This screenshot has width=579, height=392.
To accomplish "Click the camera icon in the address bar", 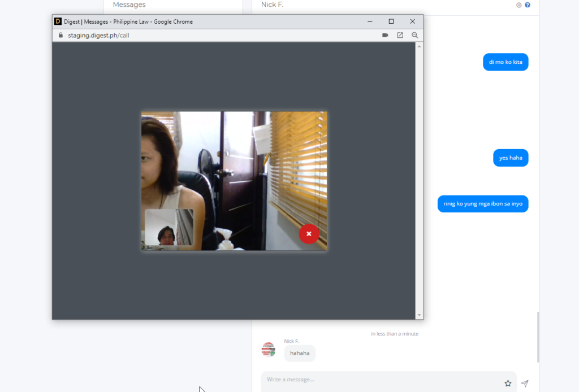I will (x=385, y=35).
